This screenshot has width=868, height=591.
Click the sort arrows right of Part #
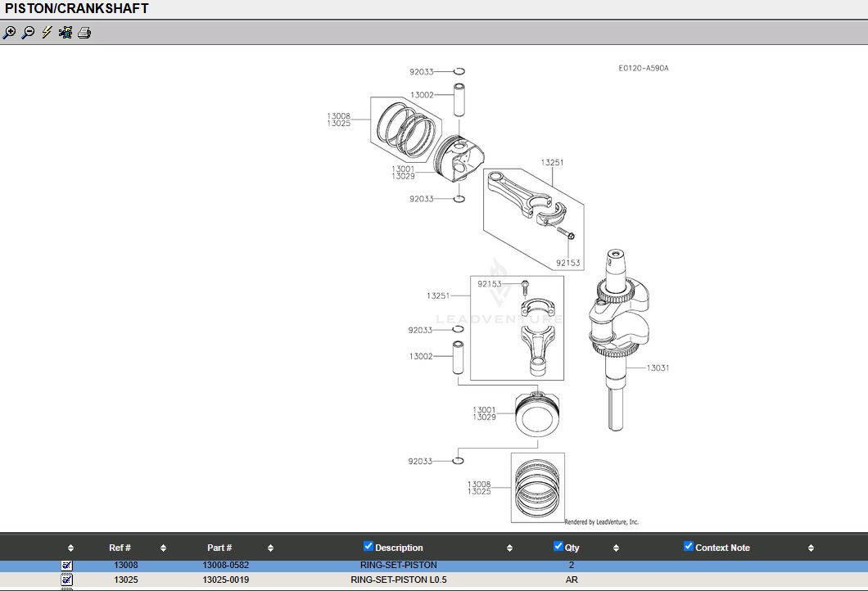270,548
